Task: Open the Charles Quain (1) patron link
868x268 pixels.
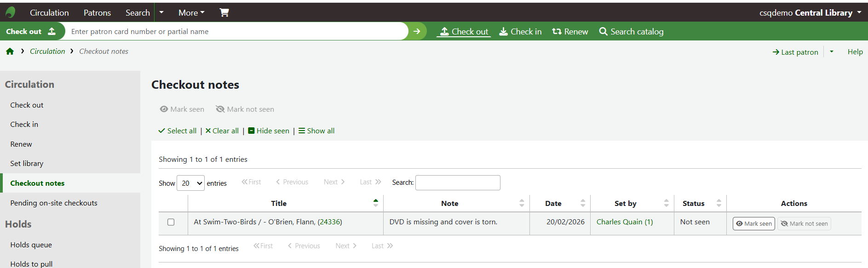Action: click(x=625, y=222)
